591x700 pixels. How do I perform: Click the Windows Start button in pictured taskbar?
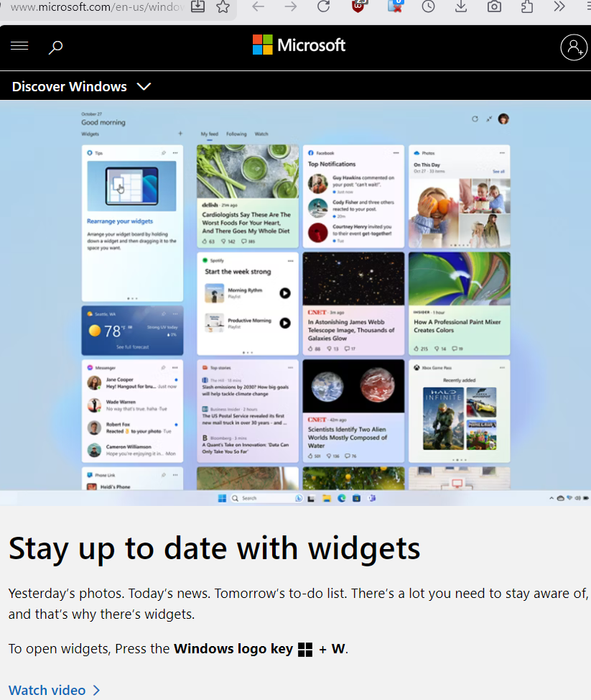tap(222, 498)
